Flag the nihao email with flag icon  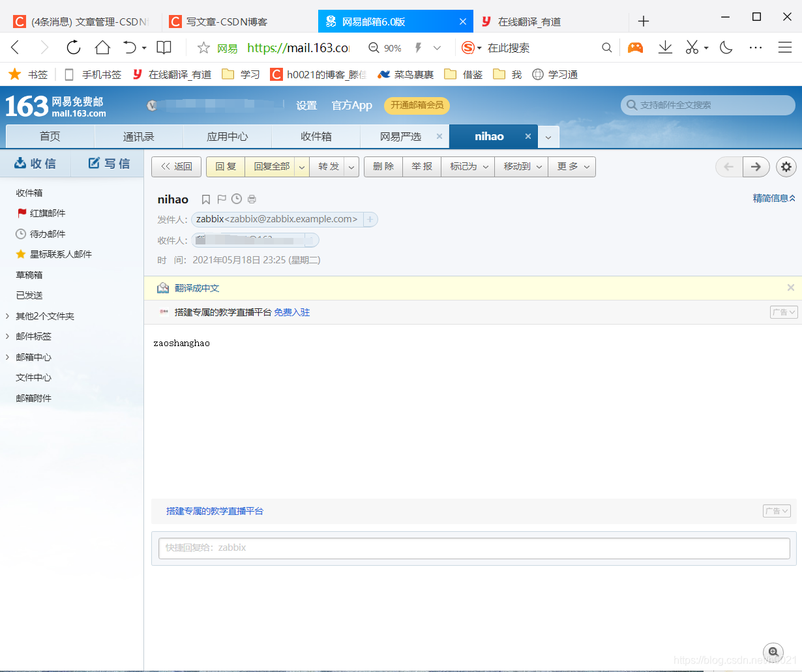tap(221, 199)
